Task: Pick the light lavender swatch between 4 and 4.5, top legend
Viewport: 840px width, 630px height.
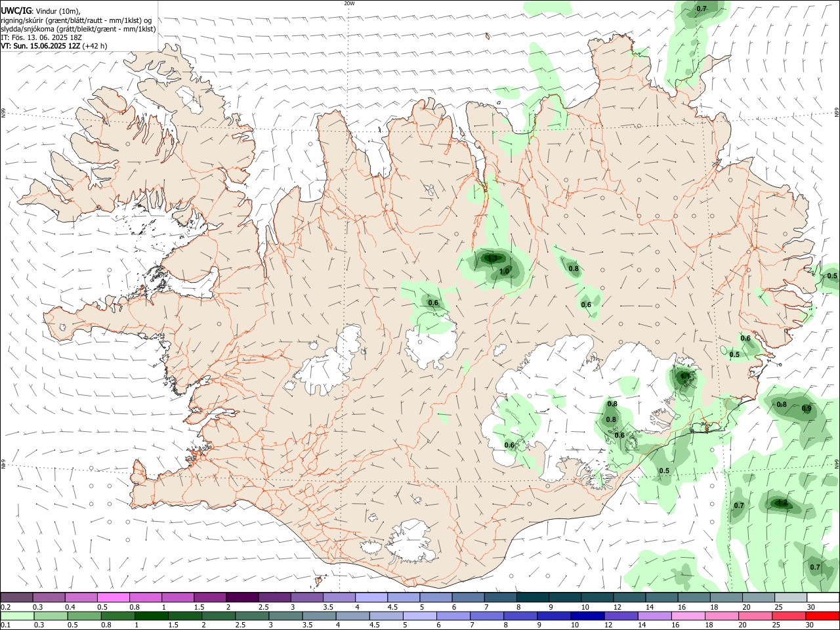Action: [x=370, y=598]
